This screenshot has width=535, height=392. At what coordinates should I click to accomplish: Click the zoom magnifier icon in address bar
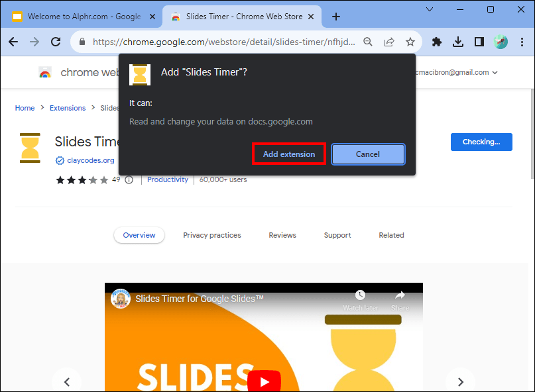click(x=368, y=42)
